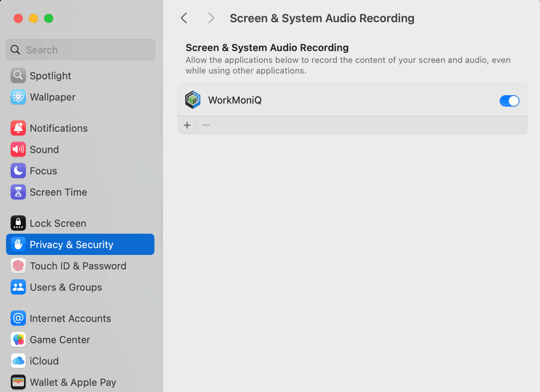Image resolution: width=540 pixels, height=392 pixels.
Task: Click the Users & Groups people icon
Action: pos(18,287)
